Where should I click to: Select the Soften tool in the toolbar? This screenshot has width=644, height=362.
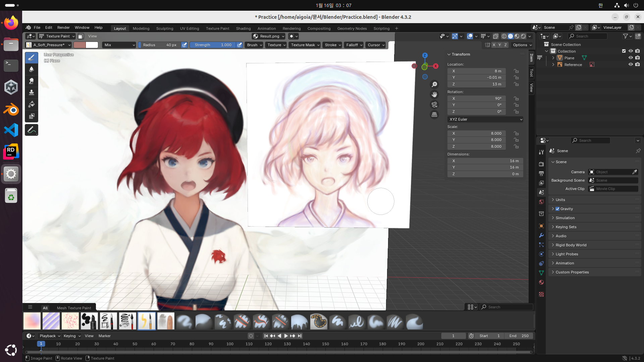pos(32,69)
